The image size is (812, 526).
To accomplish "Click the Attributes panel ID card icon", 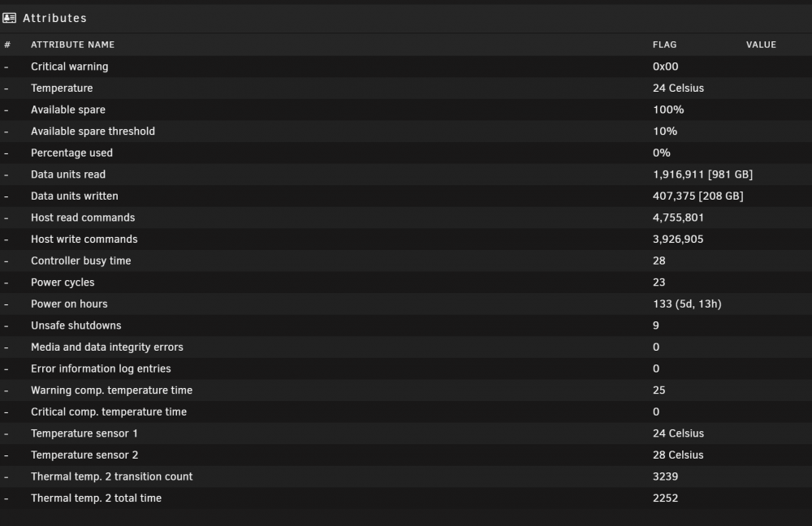I will pyautogui.click(x=9, y=18).
